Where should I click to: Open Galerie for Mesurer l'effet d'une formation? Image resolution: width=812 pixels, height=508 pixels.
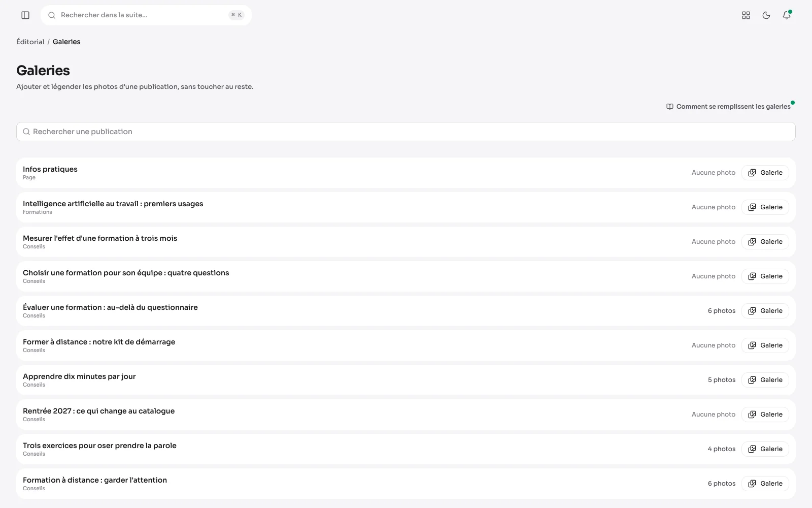(x=765, y=242)
